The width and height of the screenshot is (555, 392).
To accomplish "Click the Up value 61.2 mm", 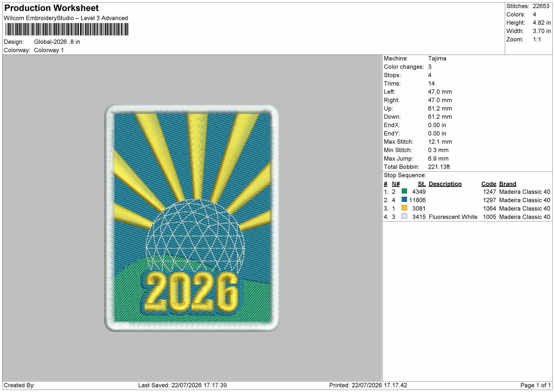I will pyautogui.click(x=440, y=109).
